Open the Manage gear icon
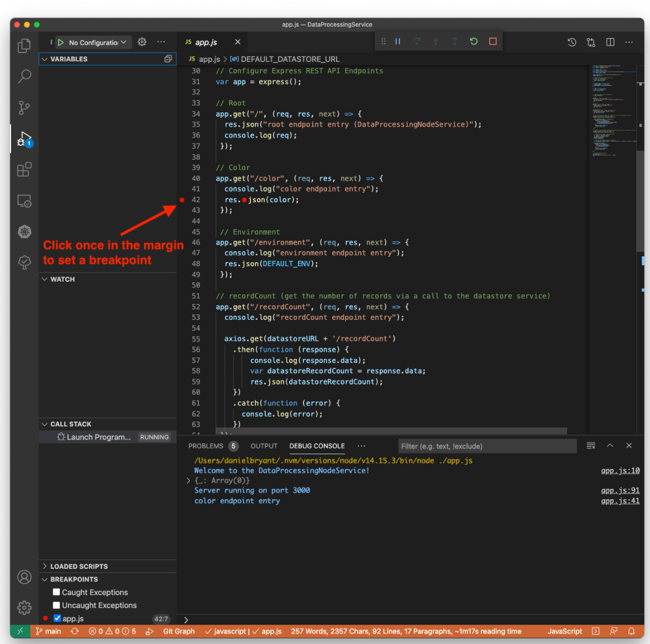This screenshot has height=644, width=650. pyautogui.click(x=24, y=608)
